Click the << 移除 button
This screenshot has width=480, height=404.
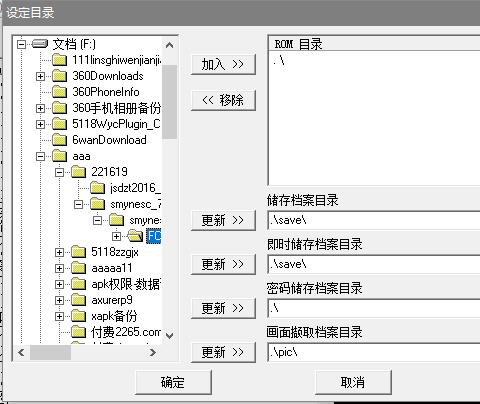tap(223, 100)
